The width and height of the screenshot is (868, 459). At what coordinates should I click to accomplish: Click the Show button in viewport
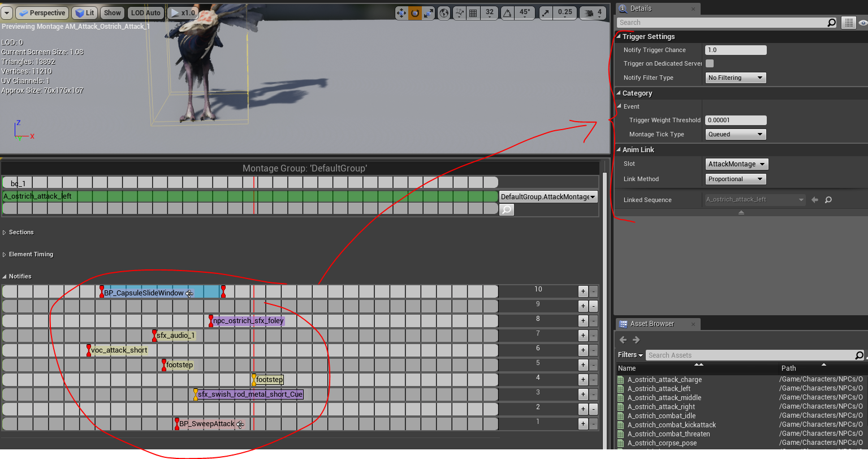pos(113,13)
